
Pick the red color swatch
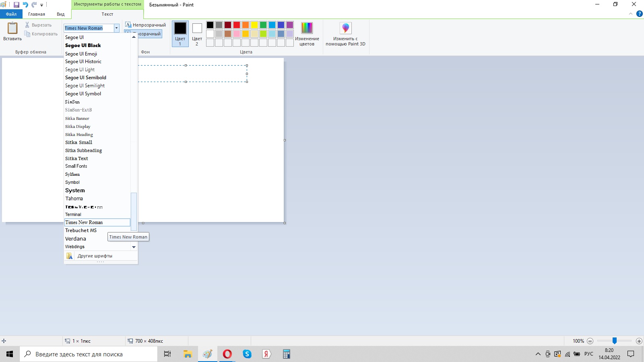pyautogui.click(x=237, y=25)
